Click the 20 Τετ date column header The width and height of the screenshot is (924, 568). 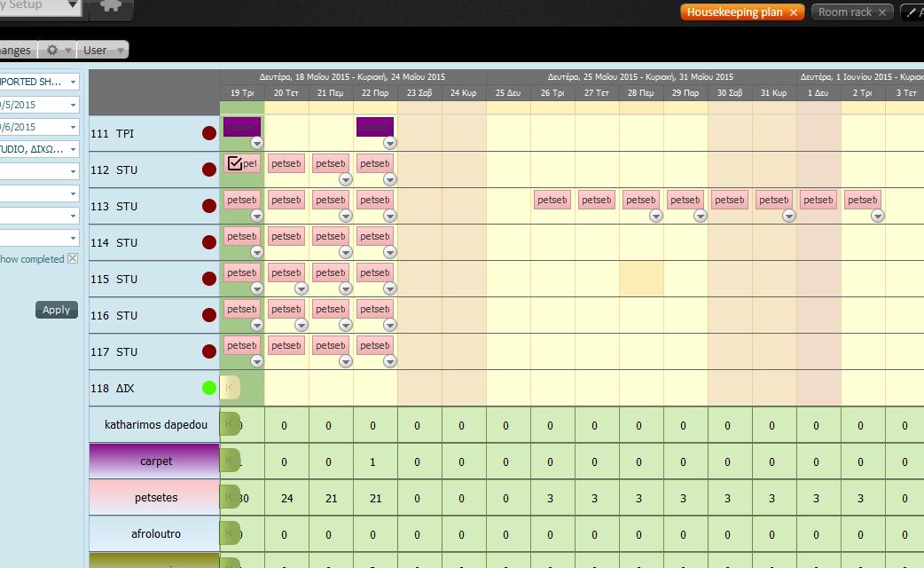tap(286, 93)
